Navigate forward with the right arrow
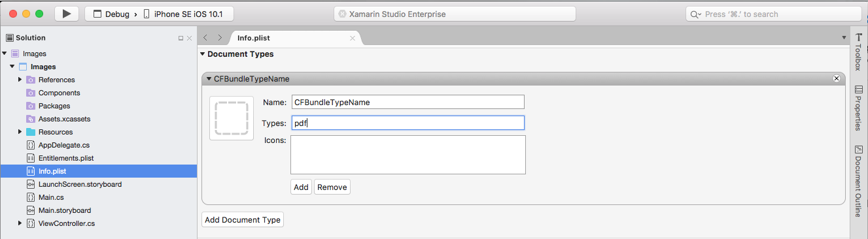The image size is (868, 239). pos(220,38)
